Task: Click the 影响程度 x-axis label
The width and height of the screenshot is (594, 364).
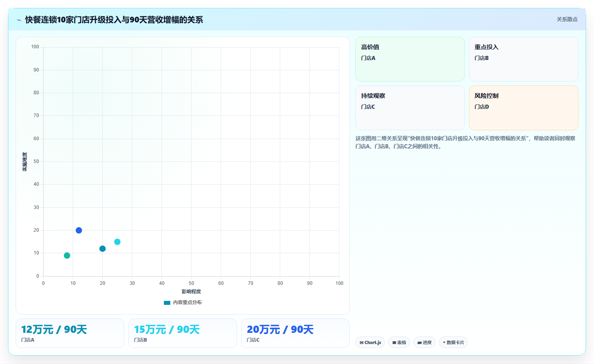Action: coord(191,292)
